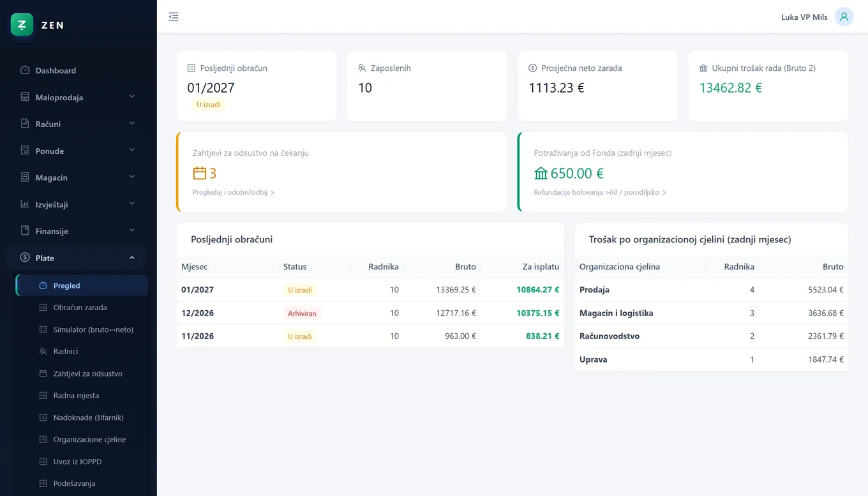Screen dimensions: 868x496
Task: Open Obračun zarada in the sidebar
Action: point(82,308)
